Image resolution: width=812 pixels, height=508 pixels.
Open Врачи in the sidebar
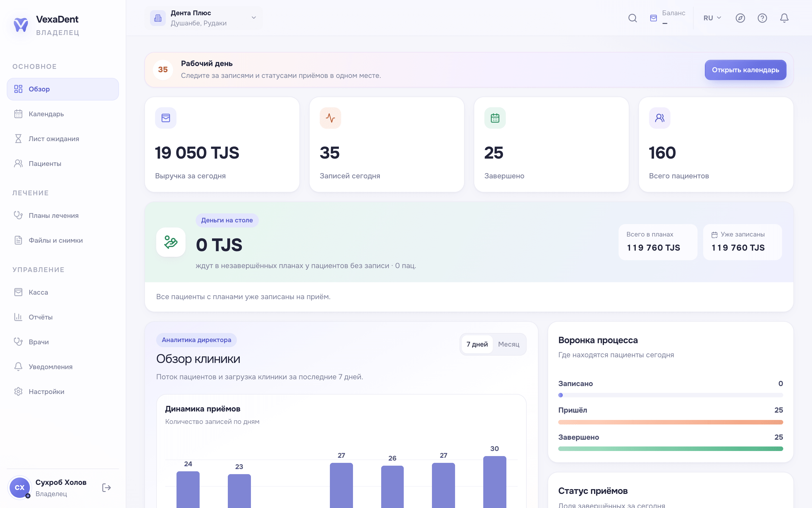[x=63, y=342]
